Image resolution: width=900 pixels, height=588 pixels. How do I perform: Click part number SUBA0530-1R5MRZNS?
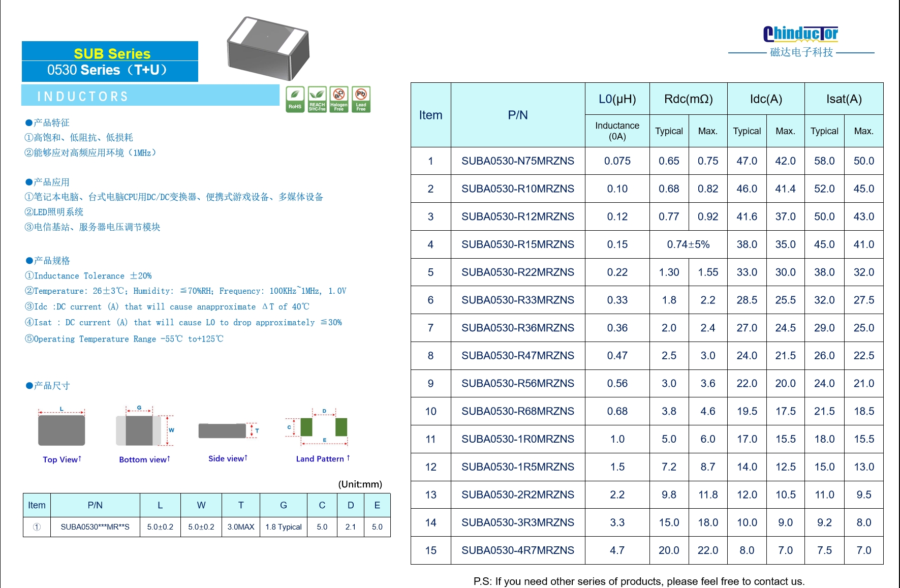pos(518,467)
